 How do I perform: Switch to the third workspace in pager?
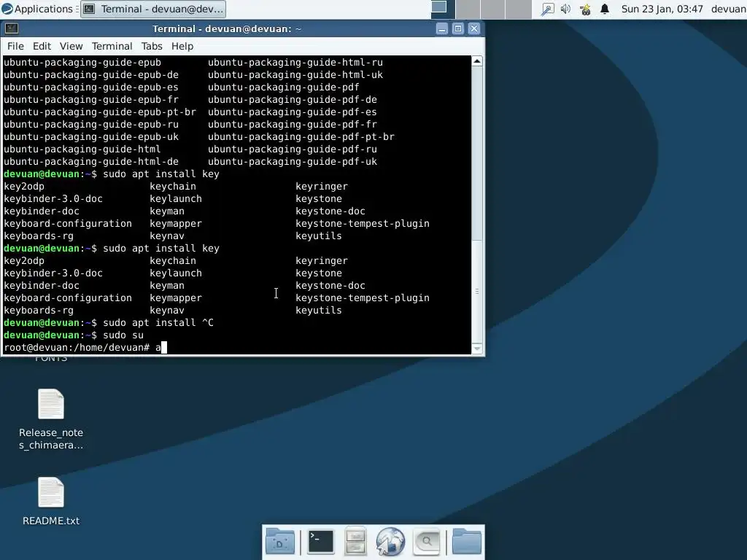(x=493, y=9)
